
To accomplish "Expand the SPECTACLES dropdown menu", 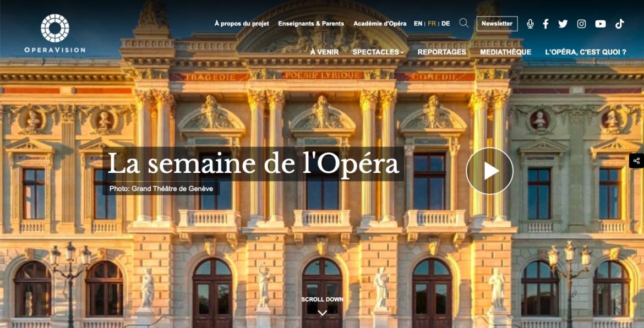I will click(378, 52).
